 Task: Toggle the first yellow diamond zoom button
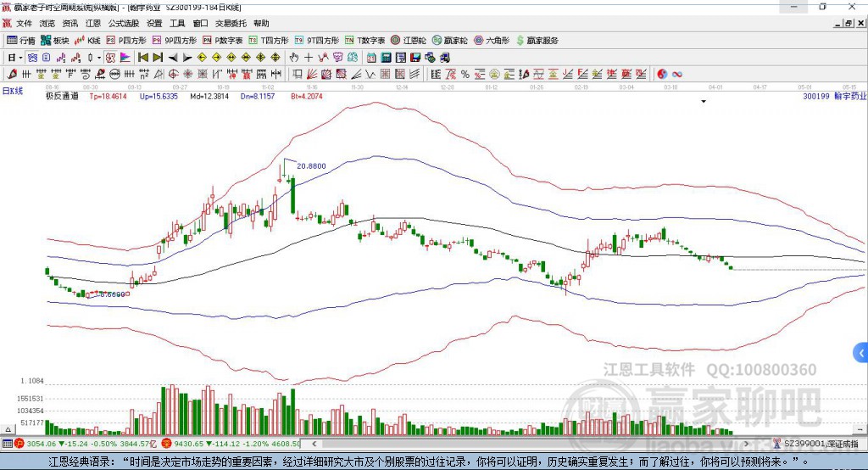[x=202, y=58]
